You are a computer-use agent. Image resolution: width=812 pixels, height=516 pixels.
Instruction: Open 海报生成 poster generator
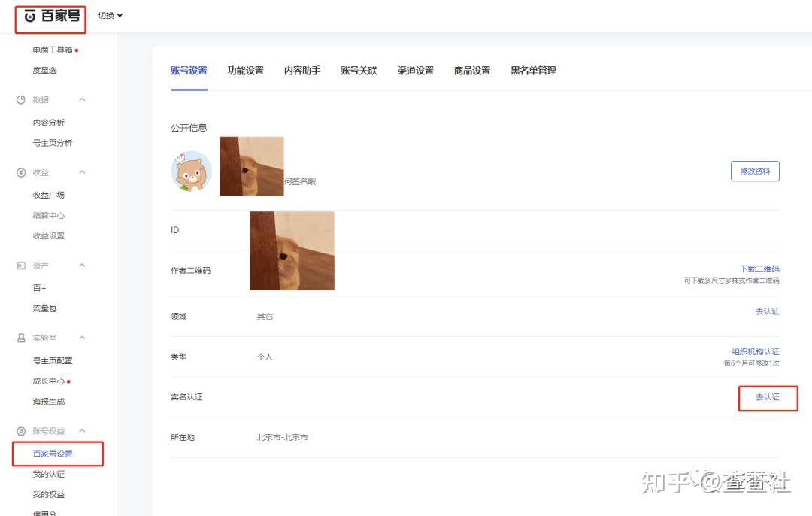(48, 401)
